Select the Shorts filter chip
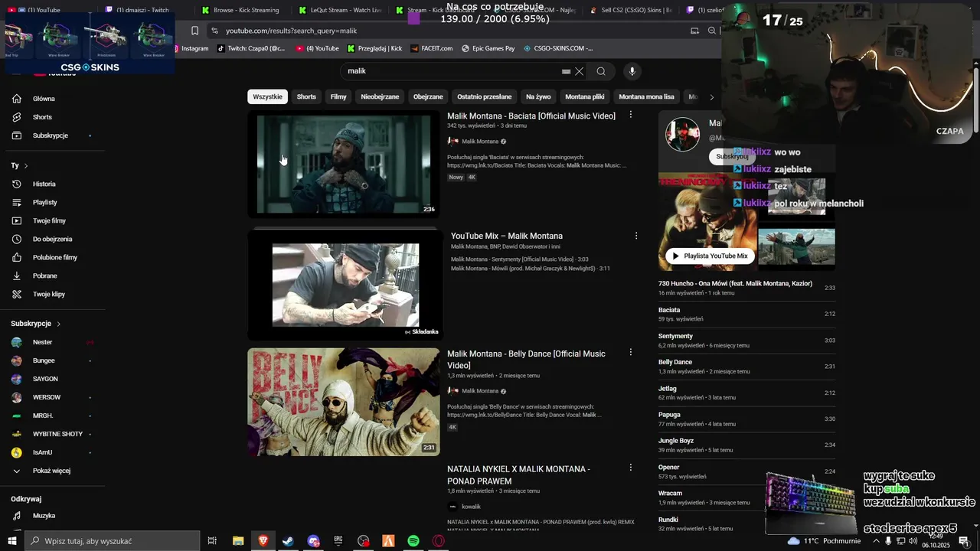 pos(306,97)
